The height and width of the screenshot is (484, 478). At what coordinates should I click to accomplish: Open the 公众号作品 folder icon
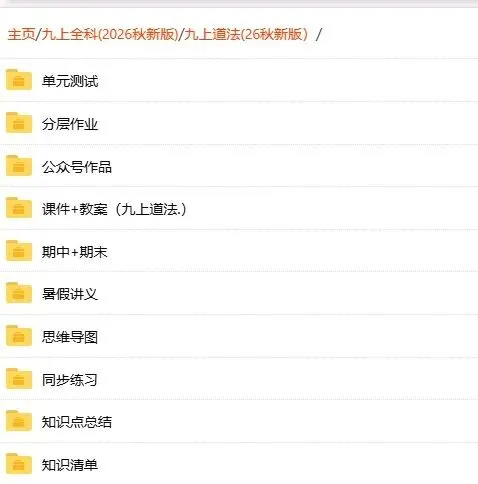19,165
